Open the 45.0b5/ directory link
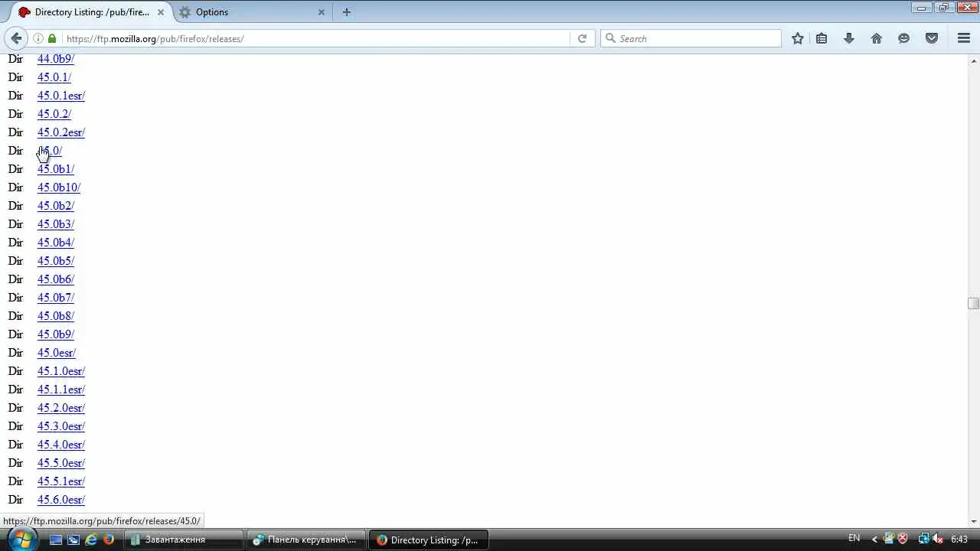 (56, 261)
